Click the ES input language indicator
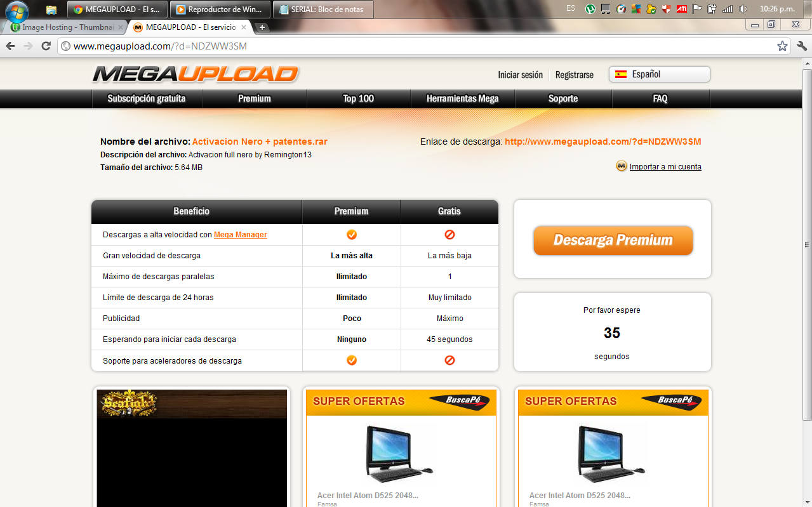 click(571, 8)
